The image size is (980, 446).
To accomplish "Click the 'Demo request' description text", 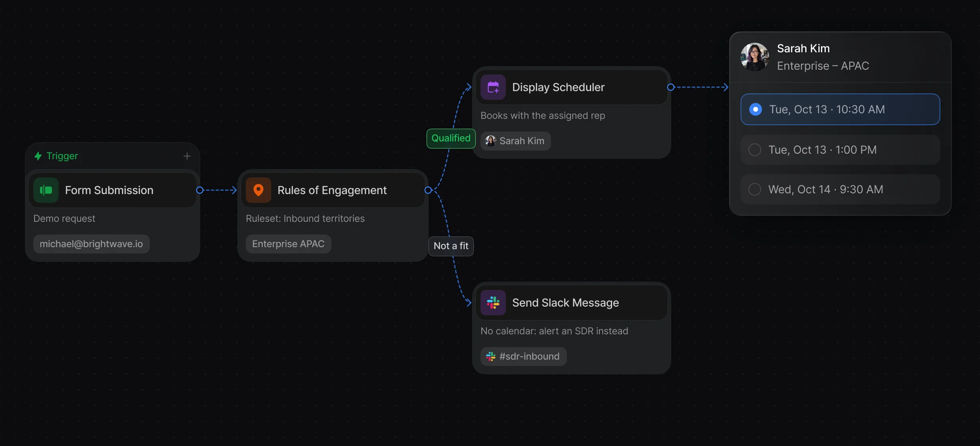I will pyautogui.click(x=64, y=219).
